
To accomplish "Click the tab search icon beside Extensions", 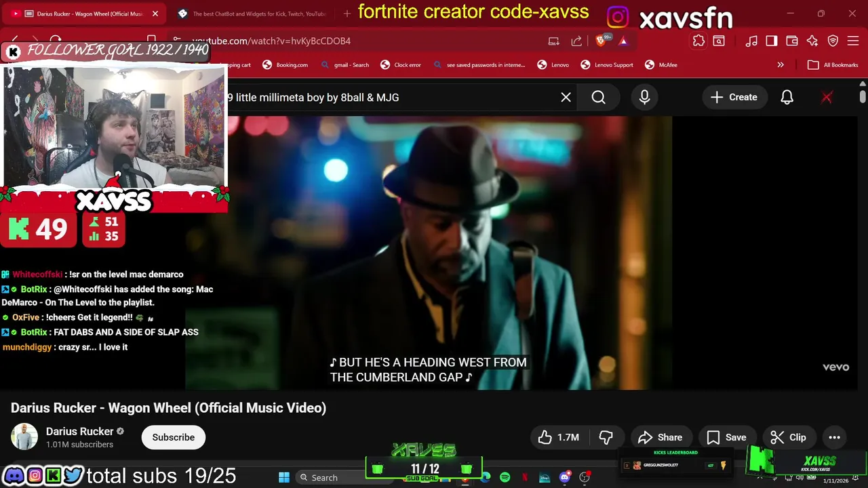I will (x=718, y=41).
